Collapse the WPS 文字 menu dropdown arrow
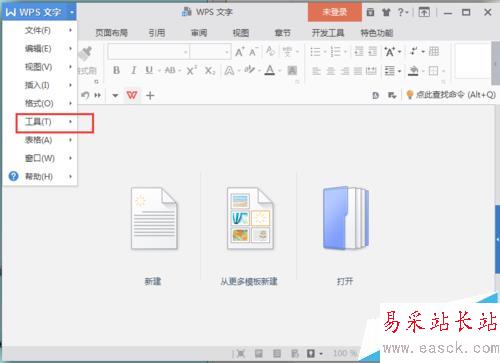Image resolution: width=500 pixels, height=363 pixels. (72, 12)
